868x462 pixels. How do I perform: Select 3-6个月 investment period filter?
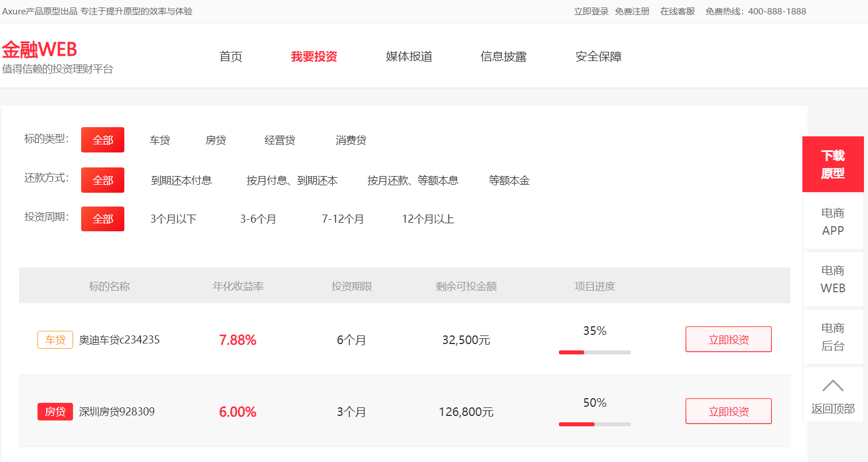[x=258, y=219]
